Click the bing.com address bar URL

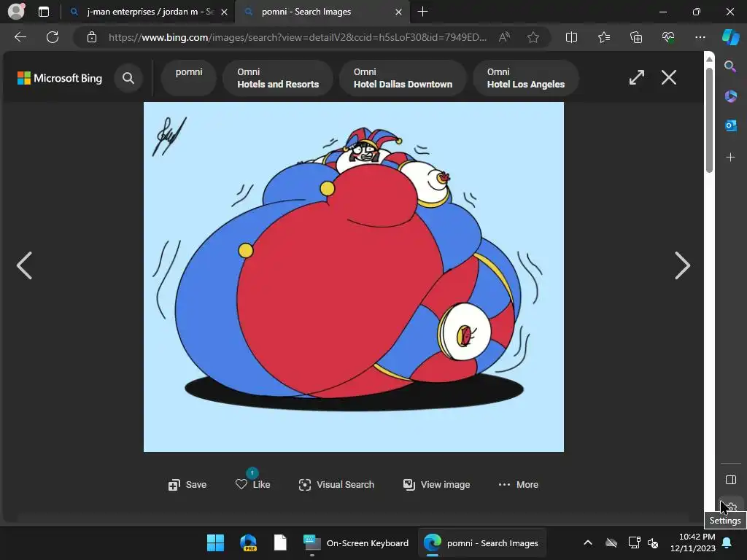[298, 37]
